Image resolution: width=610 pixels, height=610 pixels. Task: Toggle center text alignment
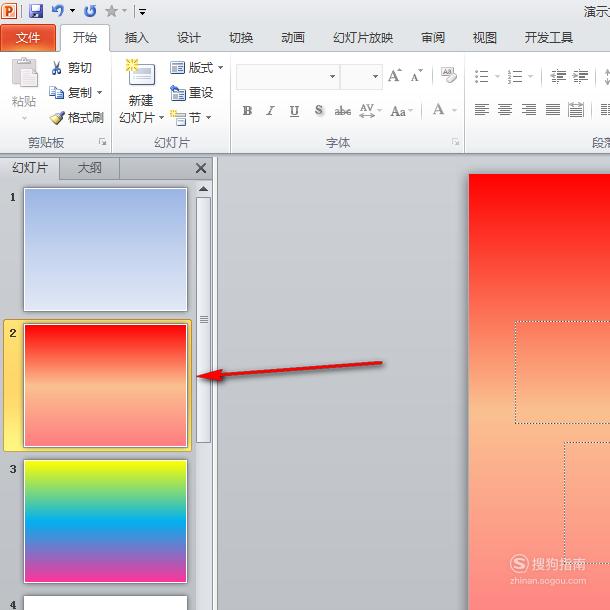[x=505, y=110]
